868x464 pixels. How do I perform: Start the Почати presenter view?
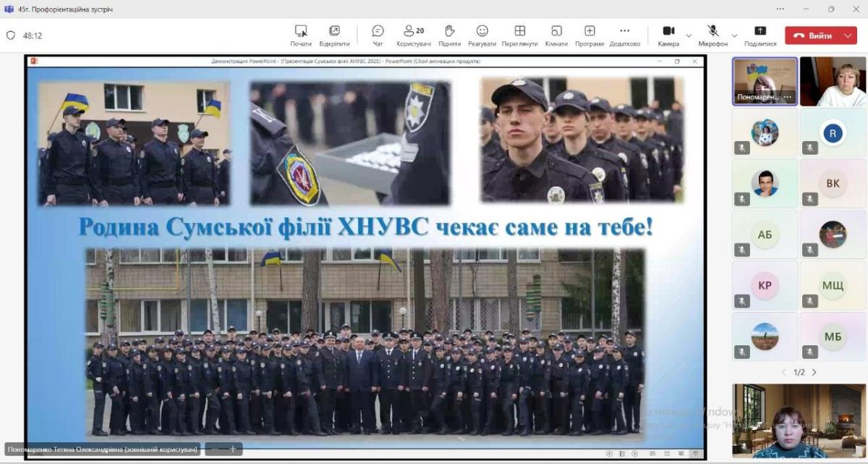[x=301, y=35]
